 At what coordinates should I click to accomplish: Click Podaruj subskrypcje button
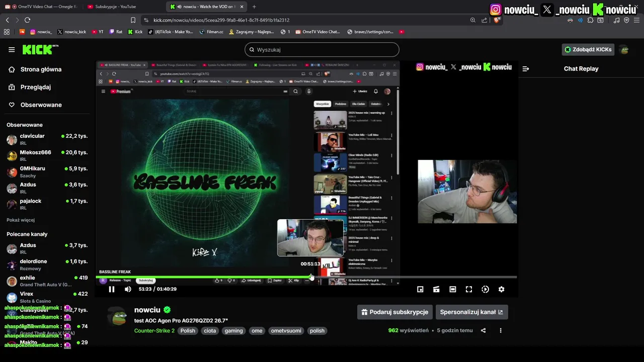pos(395,312)
